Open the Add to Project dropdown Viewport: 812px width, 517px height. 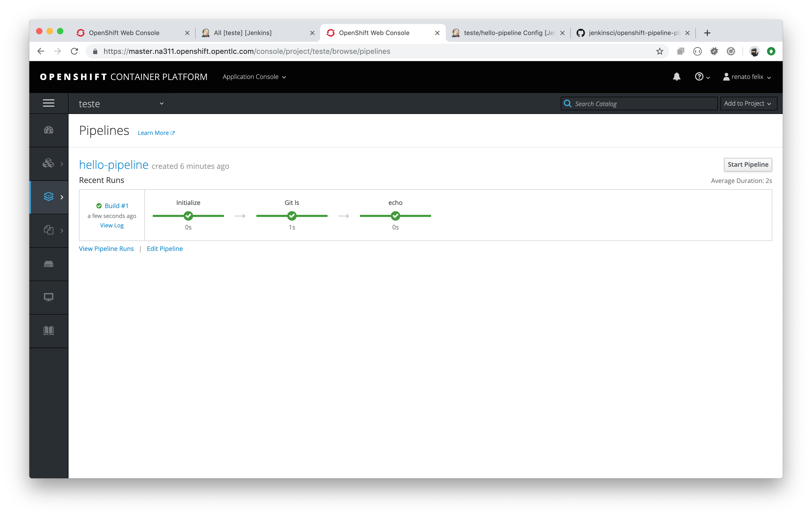[748, 104]
